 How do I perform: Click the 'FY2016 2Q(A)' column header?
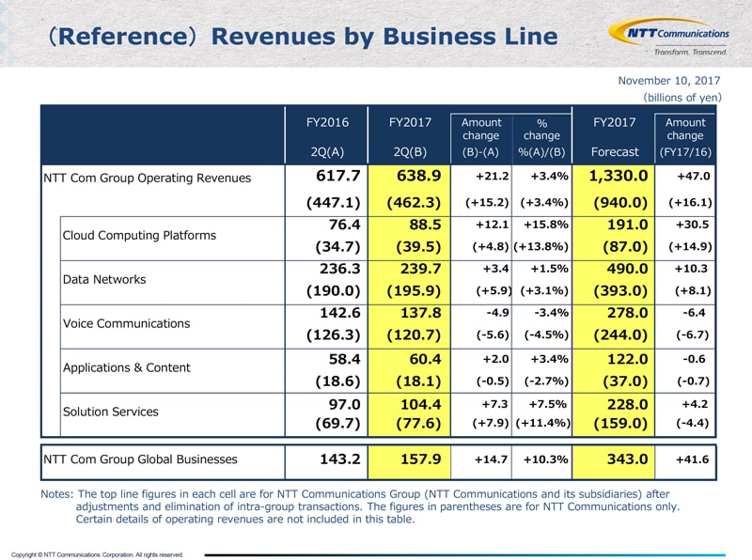[x=327, y=137]
